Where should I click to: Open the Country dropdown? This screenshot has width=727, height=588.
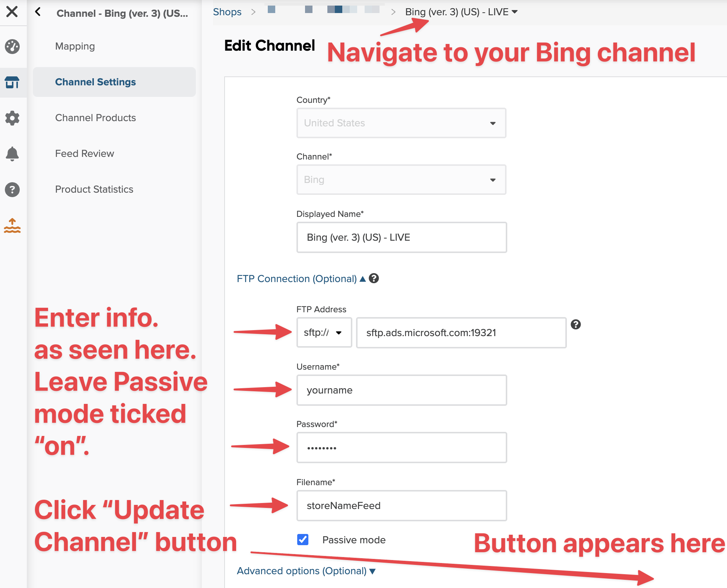pyautogui.click(x=401, y=123)
